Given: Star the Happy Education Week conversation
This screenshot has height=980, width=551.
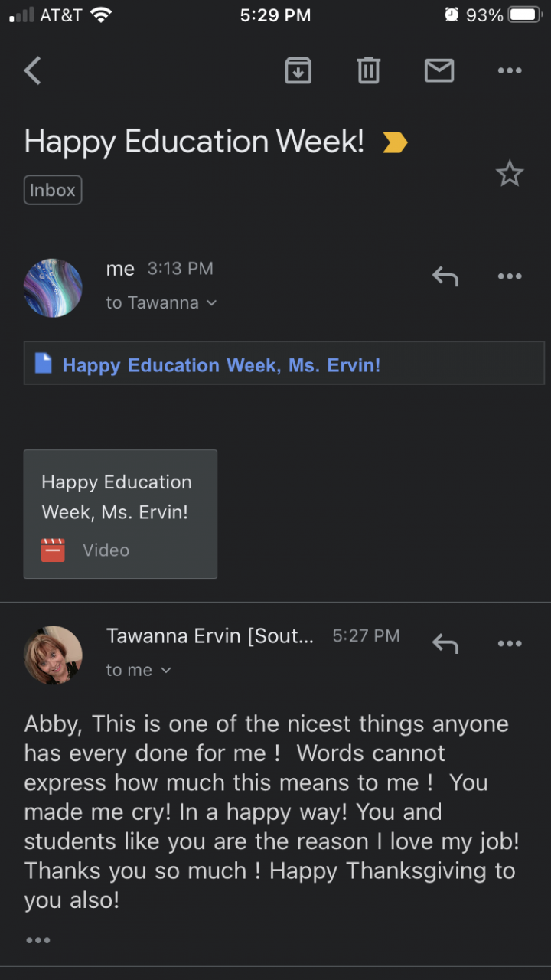Looking at the screenshot, I should 510,175.
